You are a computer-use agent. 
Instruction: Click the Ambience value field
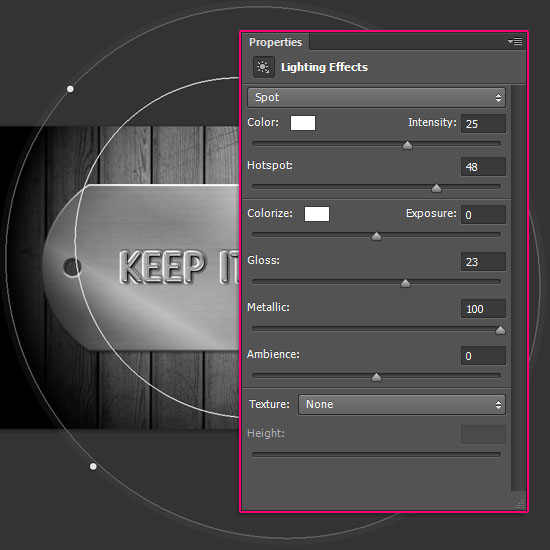click(x=483, y=356)
